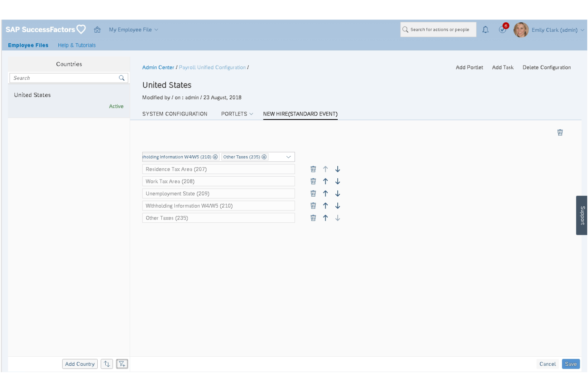
Task: Open the notifications bell
Action: point(485,30)
